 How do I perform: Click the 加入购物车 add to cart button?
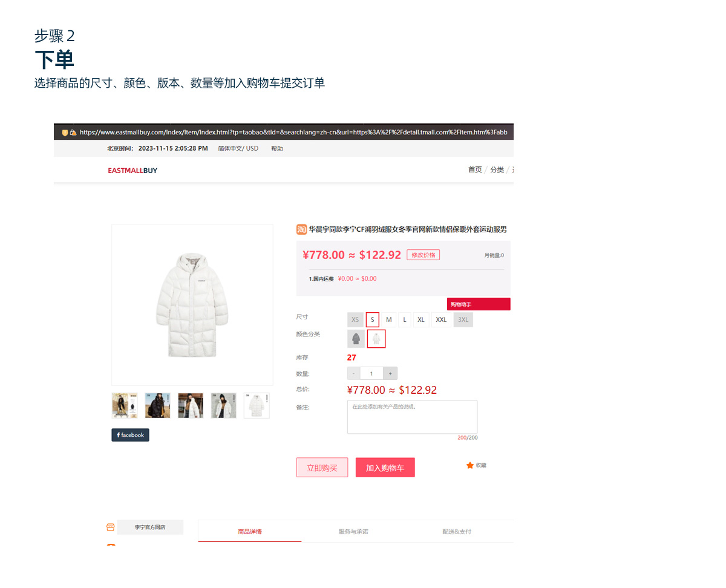pyautogui.click(x=385, y=468)
